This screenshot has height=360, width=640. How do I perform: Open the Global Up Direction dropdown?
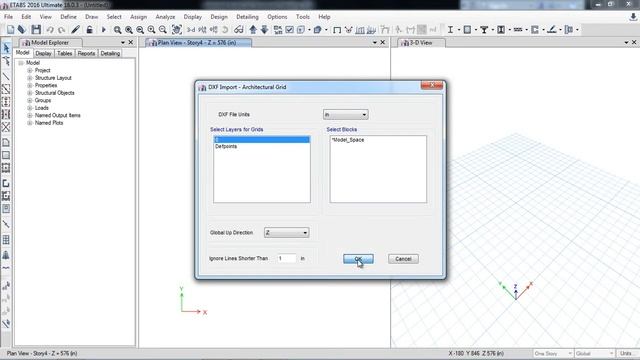click(287, 233)
